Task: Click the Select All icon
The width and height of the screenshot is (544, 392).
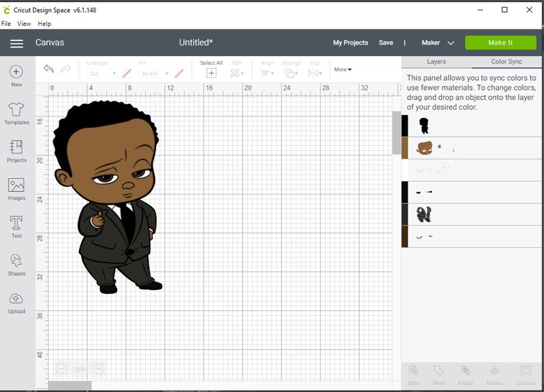Action: tap(211, 73)
